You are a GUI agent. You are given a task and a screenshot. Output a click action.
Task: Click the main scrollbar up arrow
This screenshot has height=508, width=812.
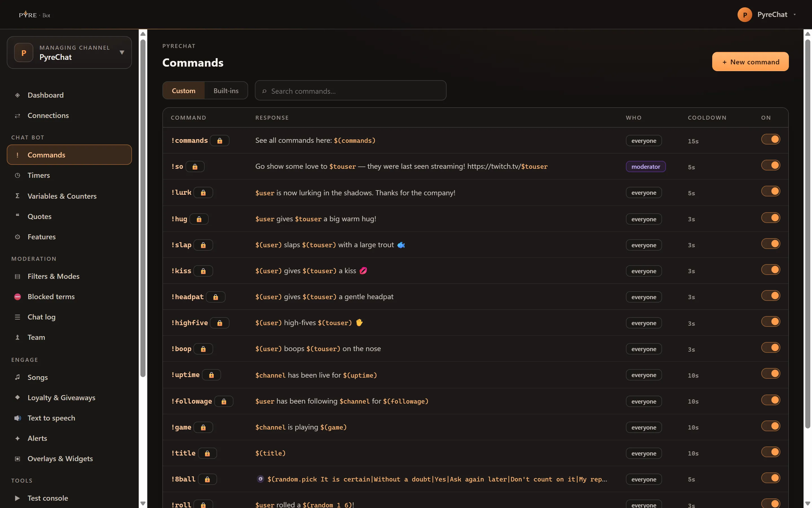(808, 34)
